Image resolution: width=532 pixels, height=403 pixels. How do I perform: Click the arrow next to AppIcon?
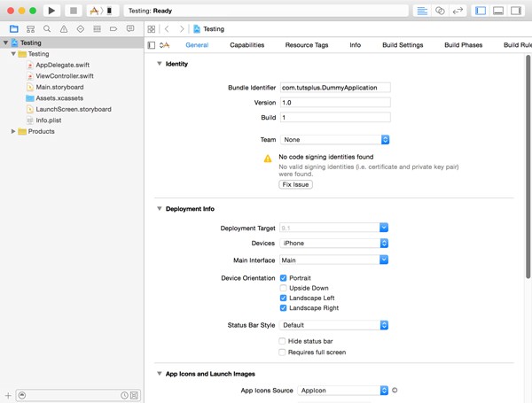[x=395, y=390]
